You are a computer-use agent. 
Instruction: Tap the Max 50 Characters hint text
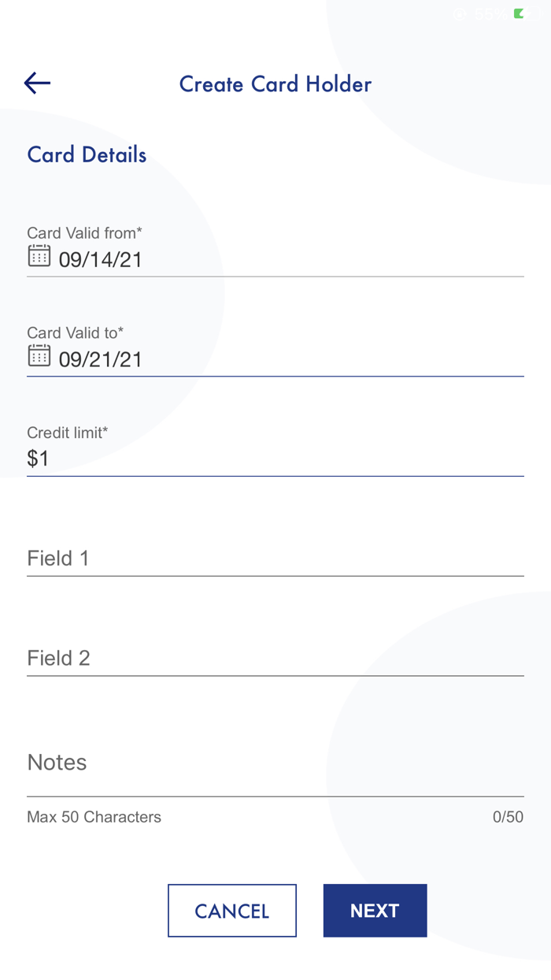pyautogui.click(x=94, y=817)
